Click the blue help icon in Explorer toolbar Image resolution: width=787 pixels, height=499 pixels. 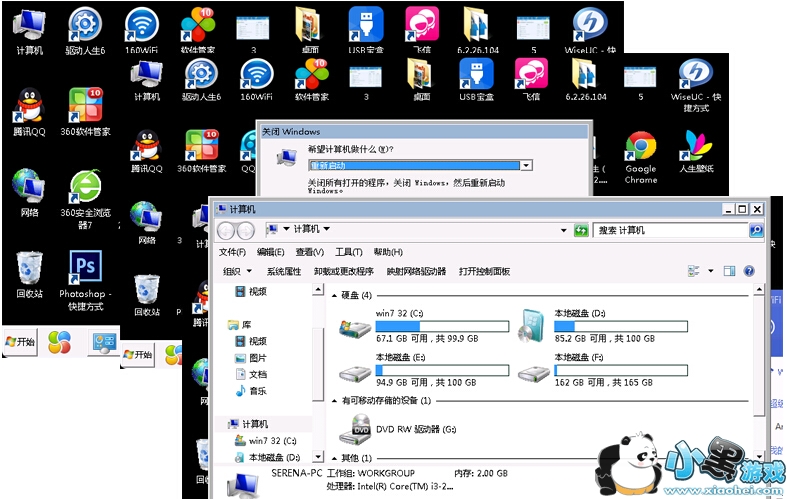(x=749, y=271)
